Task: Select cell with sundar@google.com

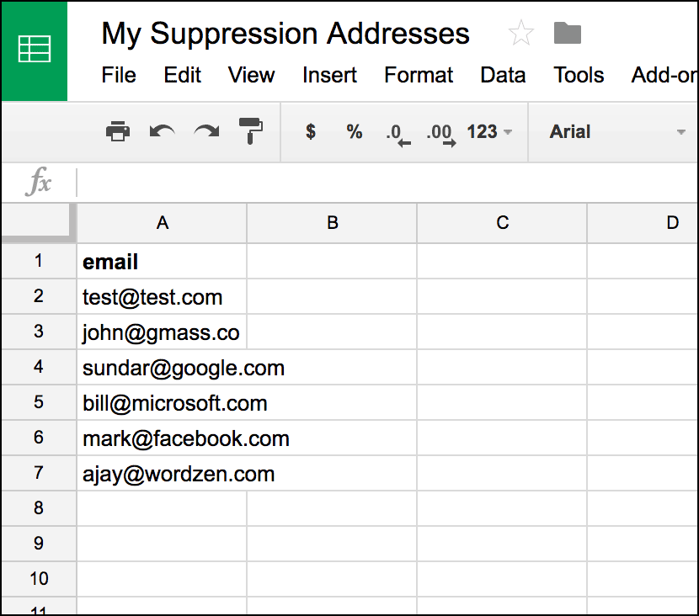Action: (x=162, y=368)
